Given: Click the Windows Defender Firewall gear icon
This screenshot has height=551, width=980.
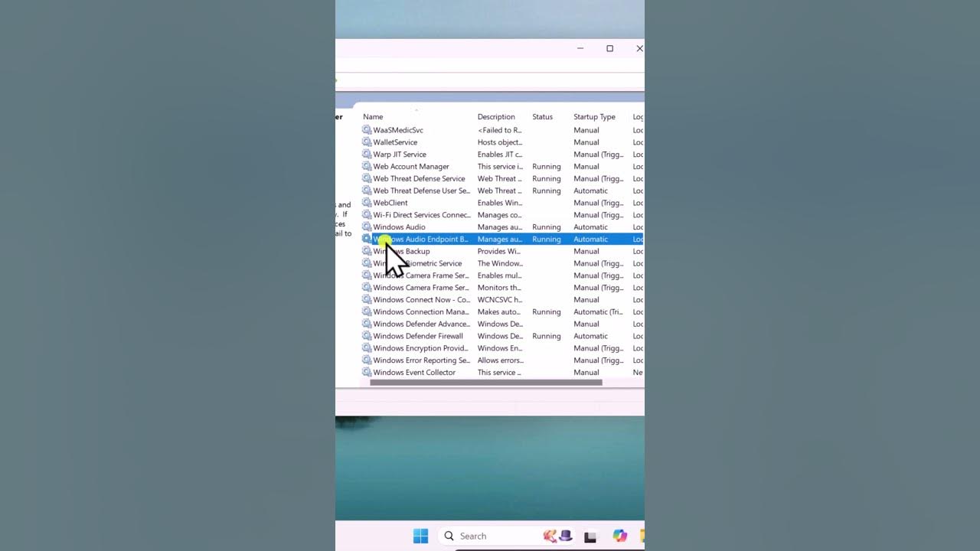Looking at the screenshot, I should [367, 337].
